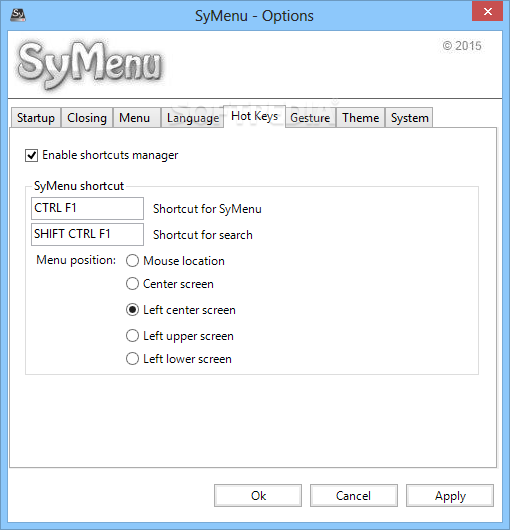Viewport: 510px width, 530px height.
Task: Click the 'Shortcut for search' label
Action: 203,235
